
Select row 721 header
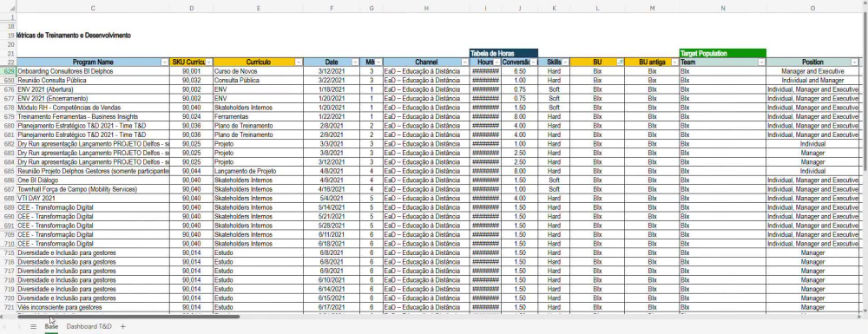pyautogui.click(x=9, y=307)
